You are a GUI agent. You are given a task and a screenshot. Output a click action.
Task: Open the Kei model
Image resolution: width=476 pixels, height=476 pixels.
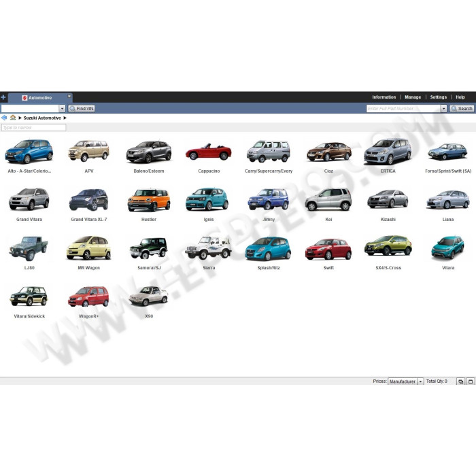pos(328,204)
